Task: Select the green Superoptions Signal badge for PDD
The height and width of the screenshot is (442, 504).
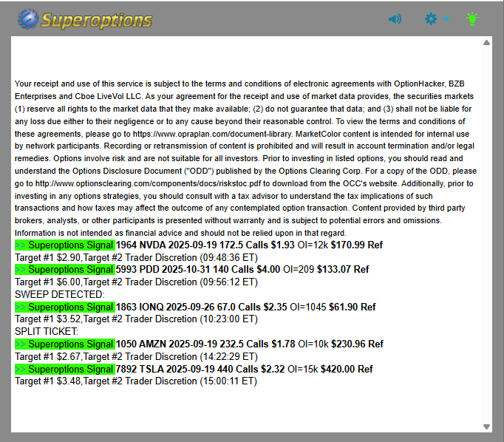Action: 64,270
